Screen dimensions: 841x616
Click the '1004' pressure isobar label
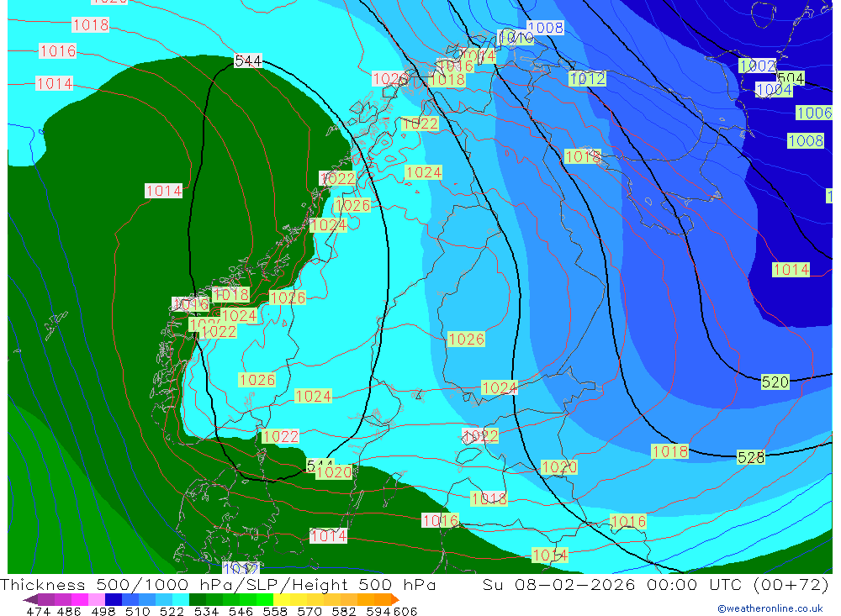774,90
